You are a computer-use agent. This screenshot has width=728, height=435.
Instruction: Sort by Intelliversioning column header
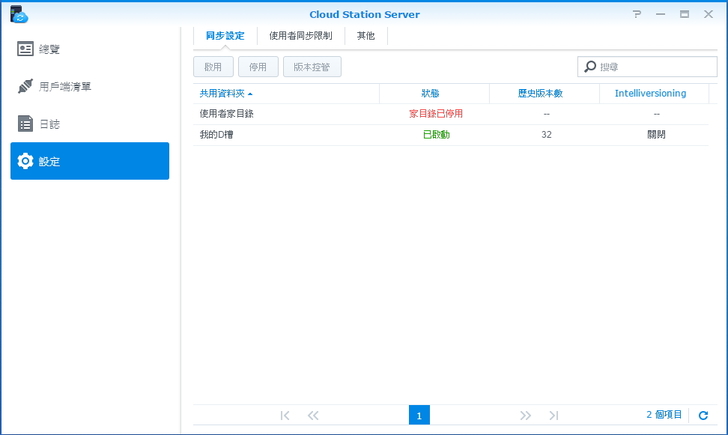point(654,93)
